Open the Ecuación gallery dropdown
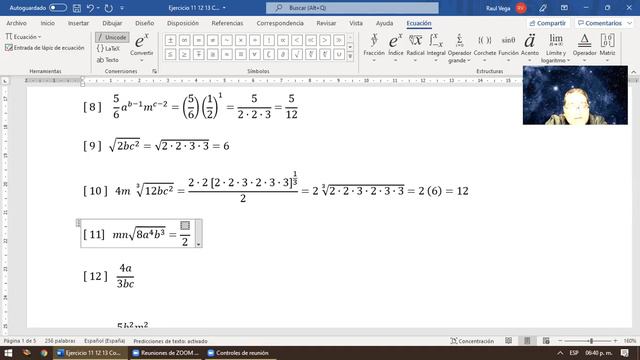This screenshot has width=640, height=360. click(24, 37)
